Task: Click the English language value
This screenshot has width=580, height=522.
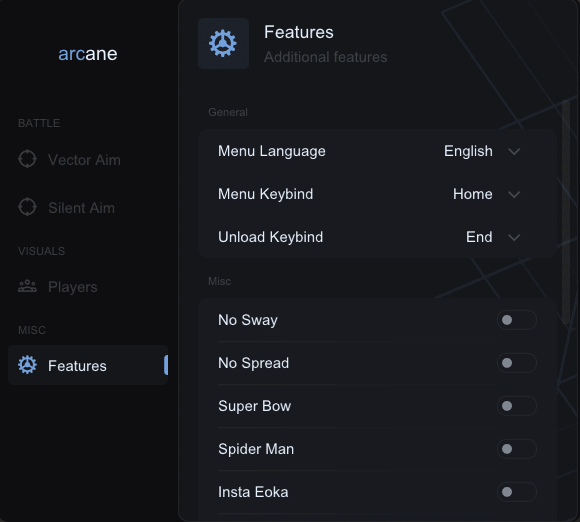Action: click(468, 151)
